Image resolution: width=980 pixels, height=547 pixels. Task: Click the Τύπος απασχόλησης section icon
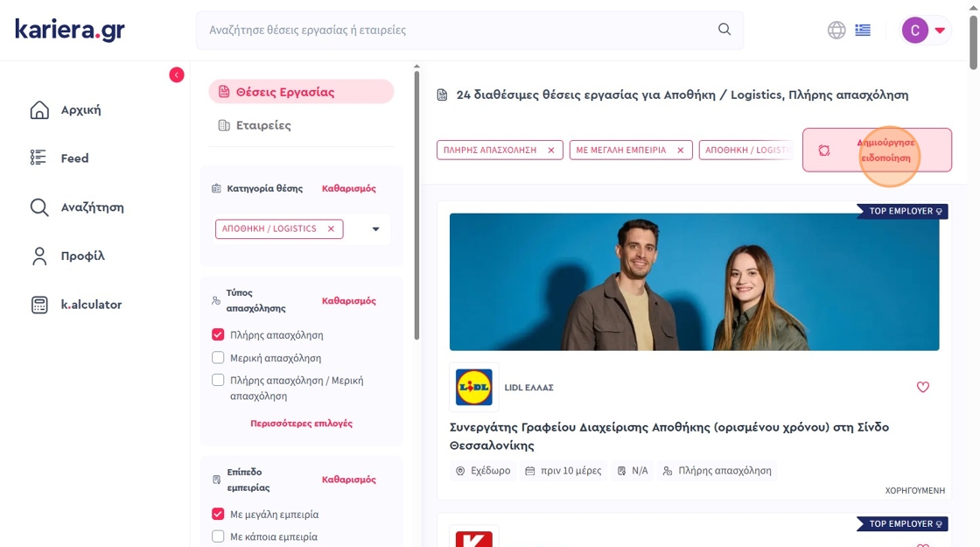(x=216, y=301)
